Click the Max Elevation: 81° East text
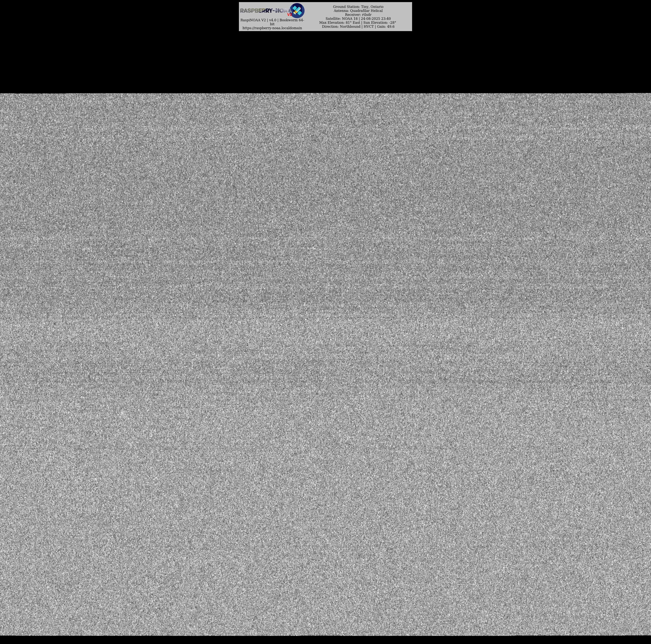 339,23
